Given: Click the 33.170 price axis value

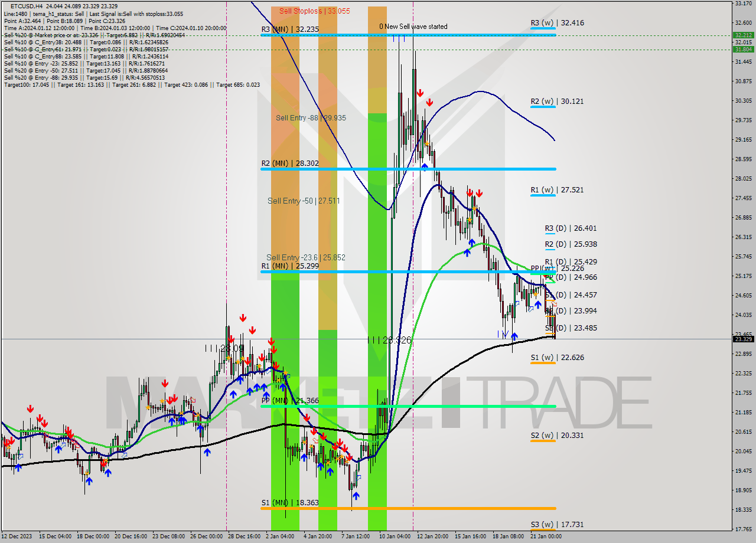Looking at the screenshot, I should point(743,4).
